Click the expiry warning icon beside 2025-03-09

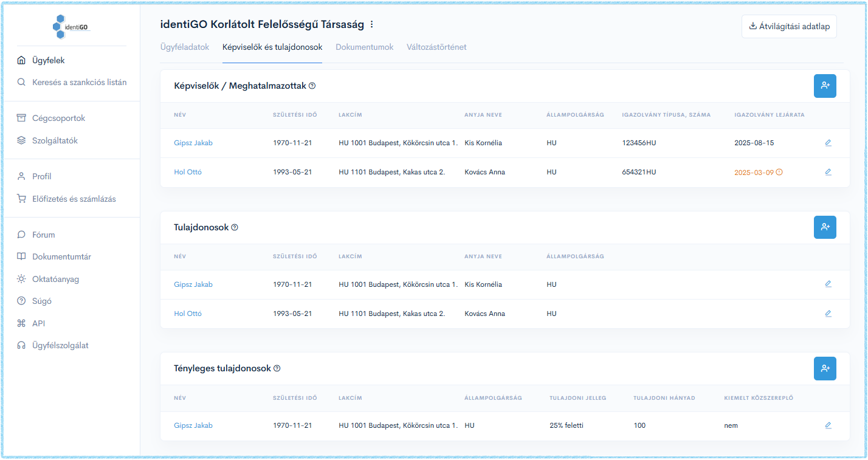tap(779, 172)
